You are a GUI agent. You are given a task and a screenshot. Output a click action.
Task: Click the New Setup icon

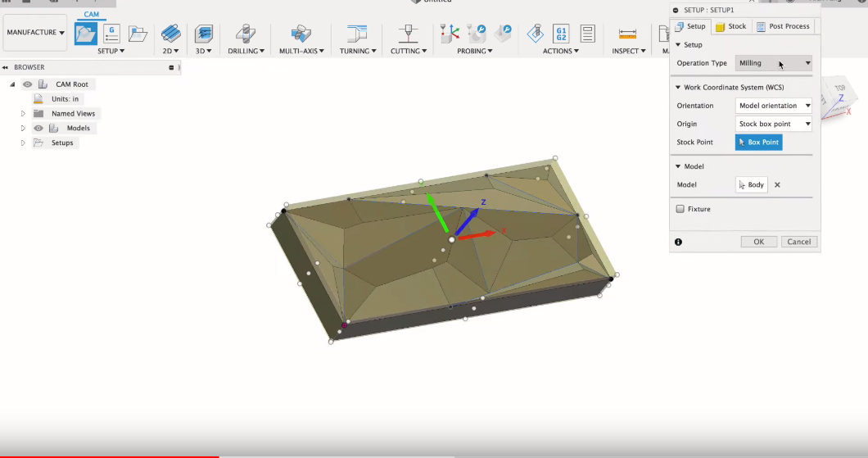coord(86,34)
